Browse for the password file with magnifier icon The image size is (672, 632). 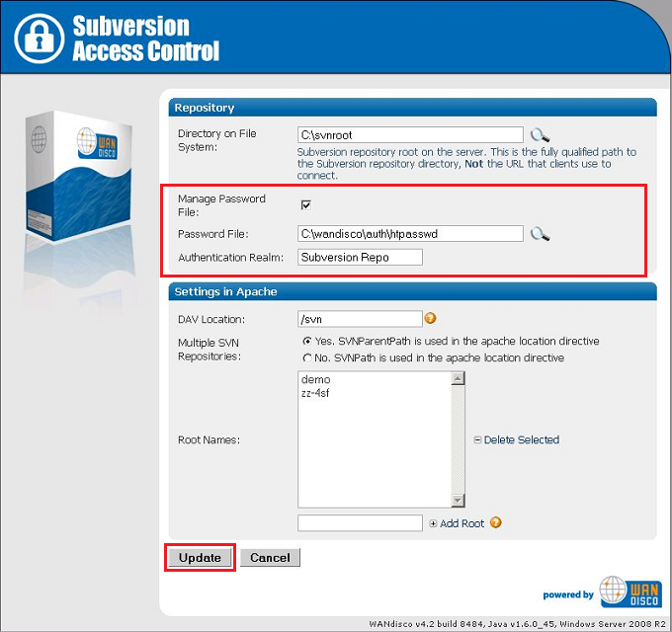pos(540,234)
